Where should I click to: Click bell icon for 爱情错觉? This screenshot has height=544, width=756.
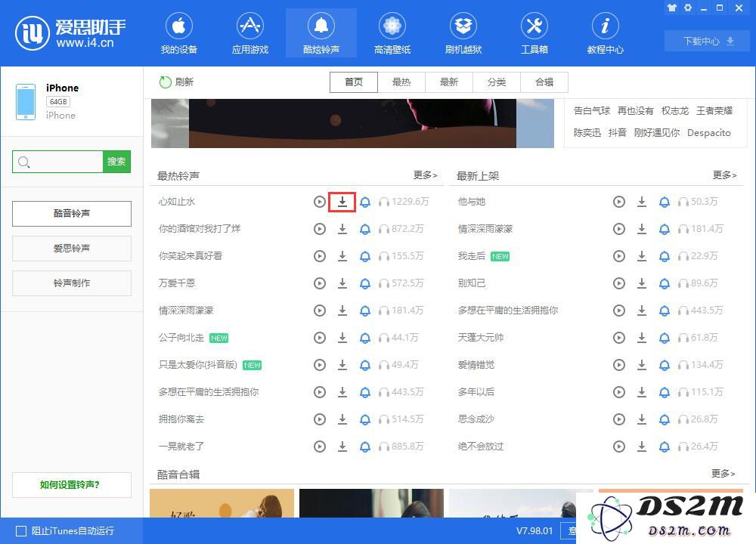[665, 365]
